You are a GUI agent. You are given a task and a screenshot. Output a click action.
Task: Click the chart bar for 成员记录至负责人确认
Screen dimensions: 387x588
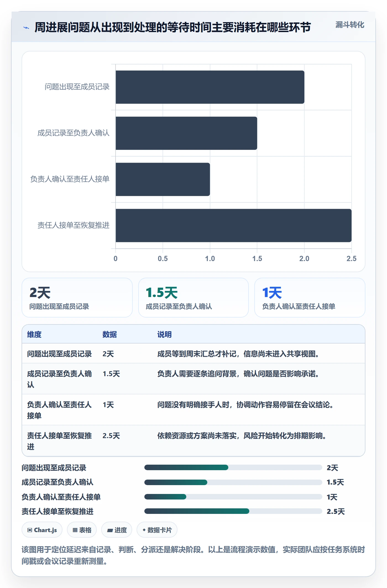186,133
